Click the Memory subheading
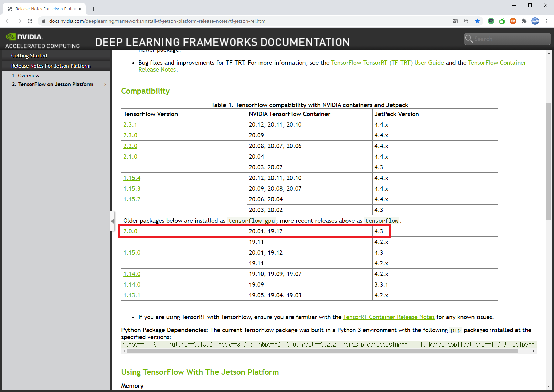The image size is (554, 392). click(132, 386)
